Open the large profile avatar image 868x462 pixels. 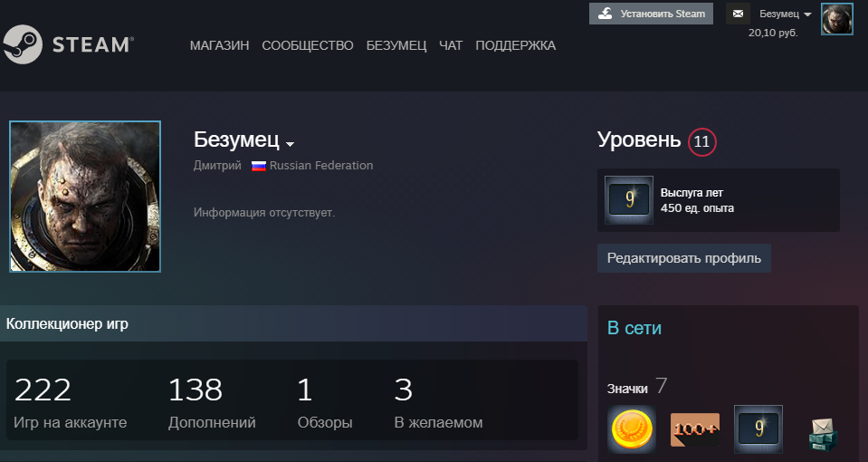85,196
